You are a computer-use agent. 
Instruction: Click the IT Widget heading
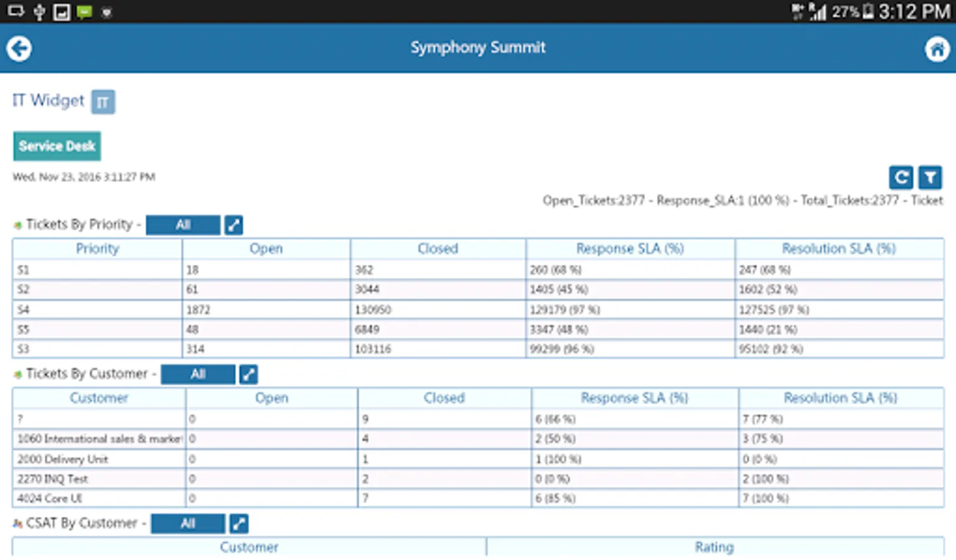[48, 100]
